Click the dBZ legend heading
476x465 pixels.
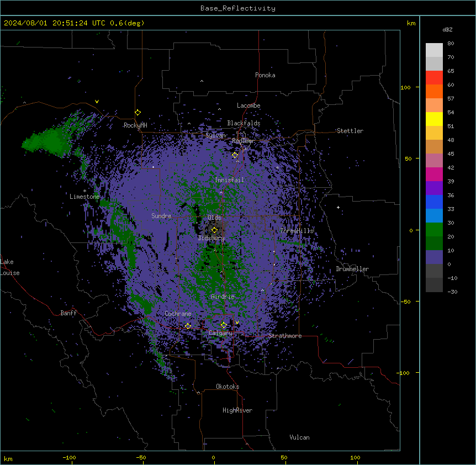(447, 29)
